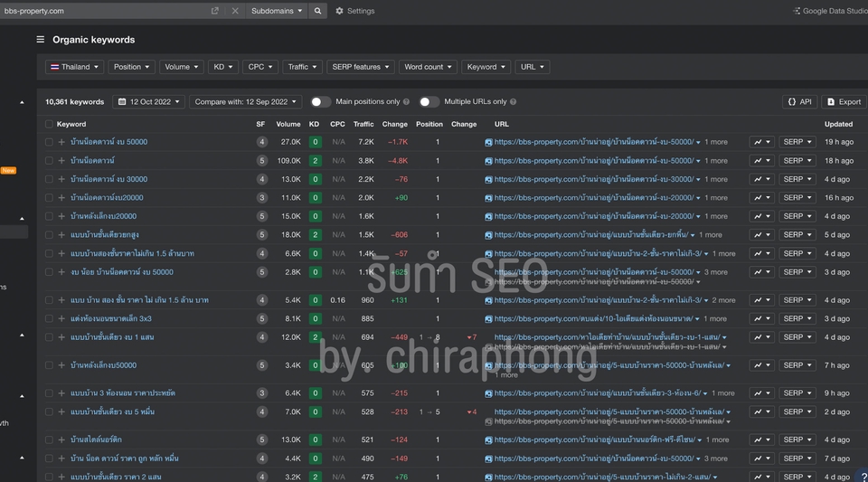Image resolution: width=868 pixels, height=482 pixels.
Task: Click plus icon for แบบบ้านชั้นเดียวยกสูง
Action: click(61, 235)
